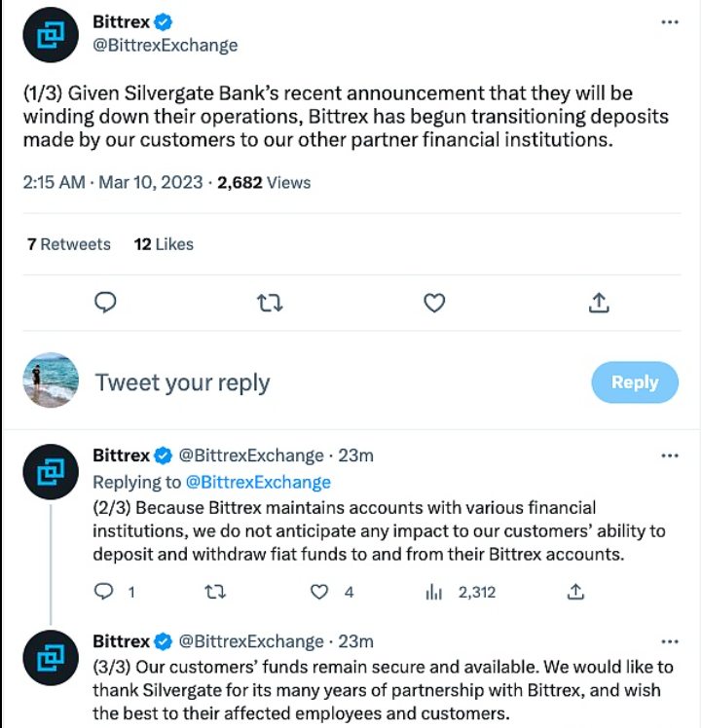Click the beach profile photo thumbnail
This screenshot has width=702, height=728.
51,381
